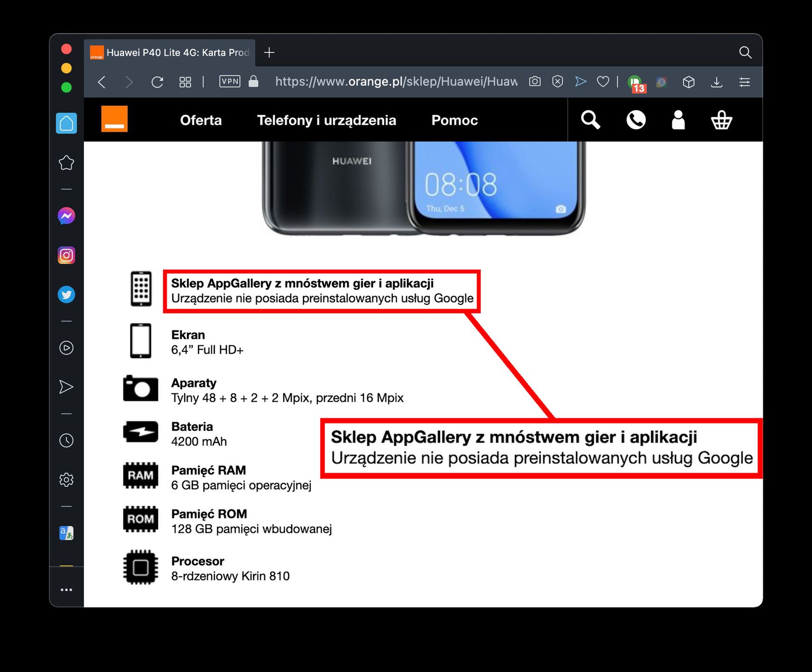This screenshot has width=812, height=672.
Task: Open My Flow in the sidebar
Action: 66,387
